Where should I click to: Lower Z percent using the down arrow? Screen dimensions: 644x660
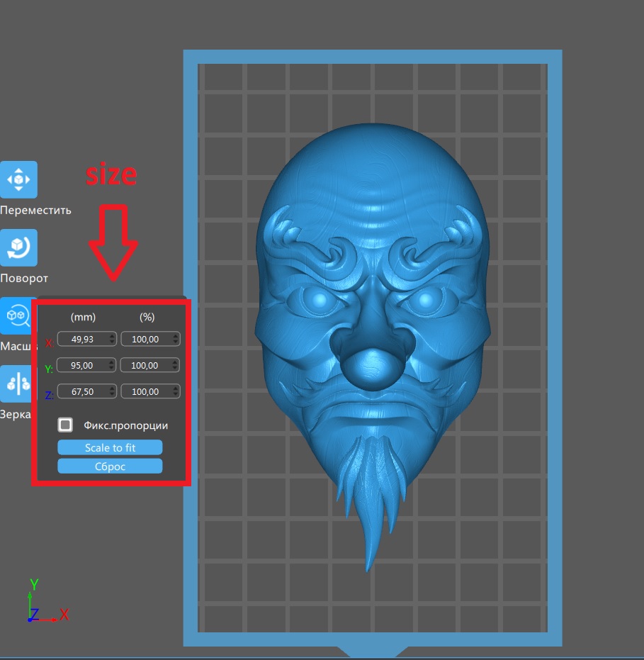(x=176, y=394)
